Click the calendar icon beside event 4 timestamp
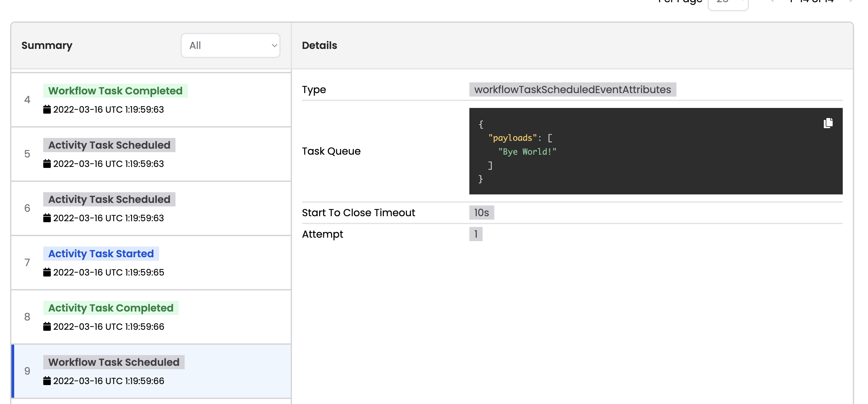The height and width of the screenshot is (404, 868). tap(47, 110)
